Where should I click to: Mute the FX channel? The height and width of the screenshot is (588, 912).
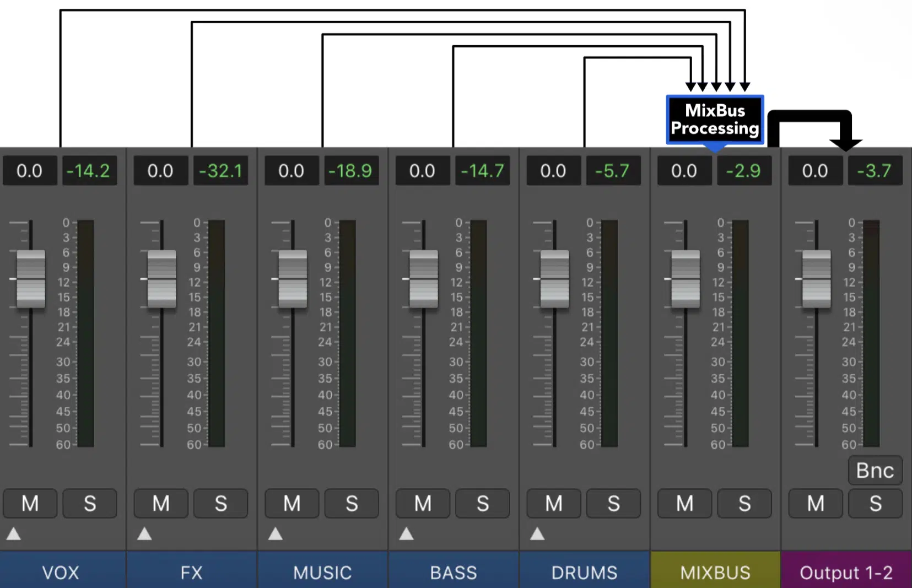[161, 503]
